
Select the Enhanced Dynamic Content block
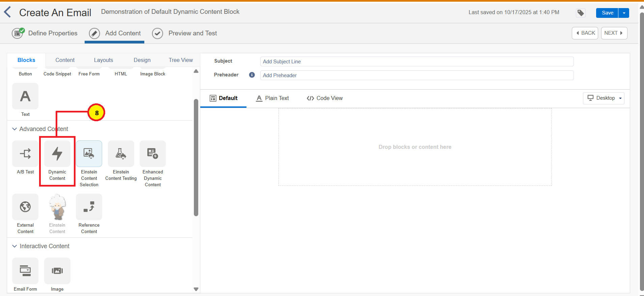153,154
